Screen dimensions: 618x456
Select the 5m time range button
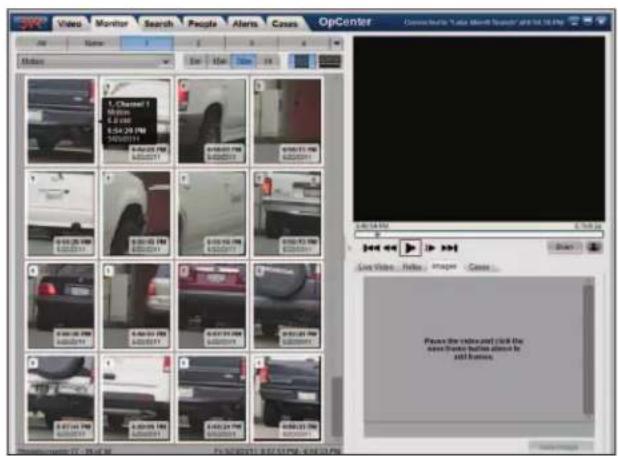coord(195,61)
